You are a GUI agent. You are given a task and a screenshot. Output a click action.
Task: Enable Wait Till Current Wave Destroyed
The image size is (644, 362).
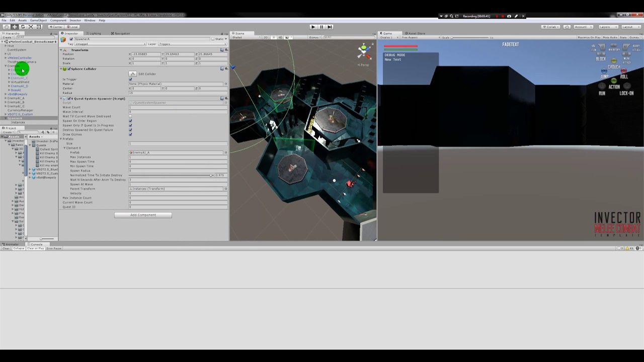click(x=130, y=116)
